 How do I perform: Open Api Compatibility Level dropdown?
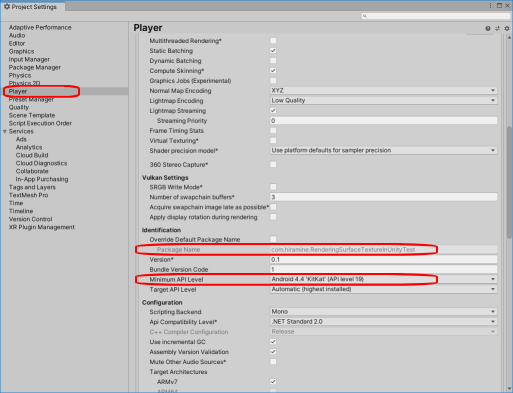coord(383,322)
